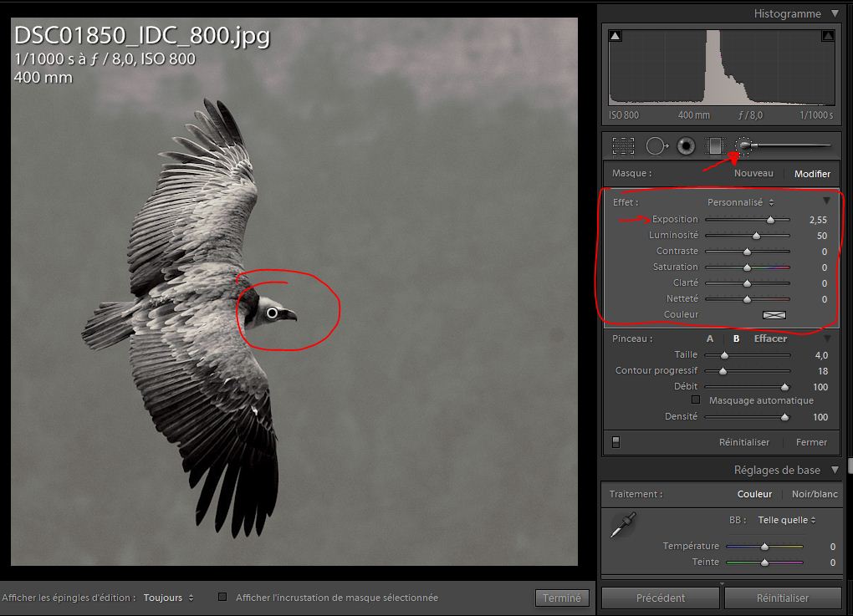Click the Exposition value 2,55
This screenshot has width=853, height=616.
tap(818, 220)
